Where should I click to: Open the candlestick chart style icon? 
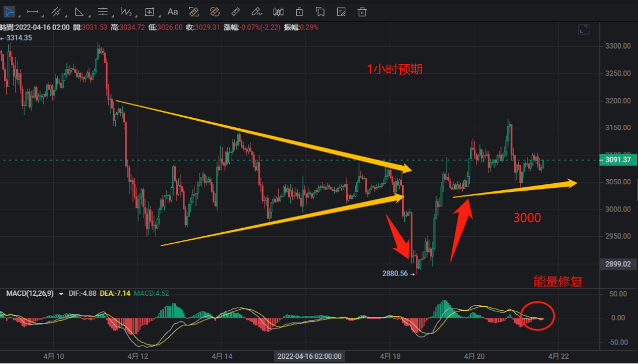[278, 12]
